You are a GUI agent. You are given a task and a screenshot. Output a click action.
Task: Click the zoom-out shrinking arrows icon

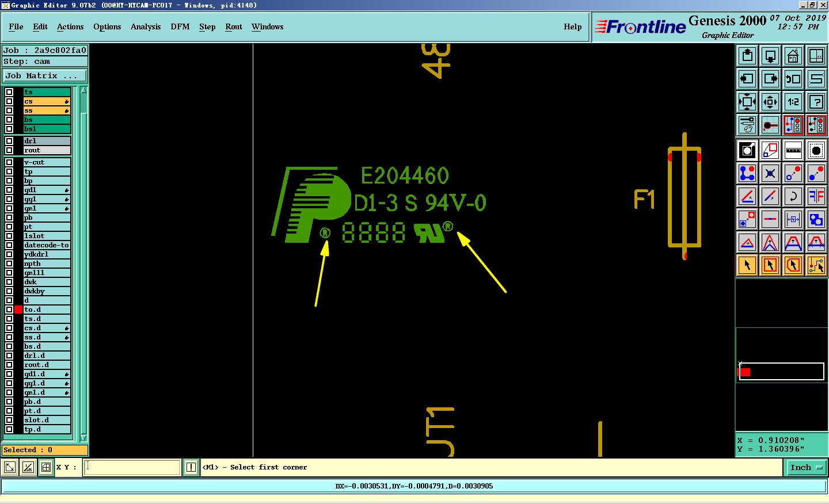pos(770,102)
